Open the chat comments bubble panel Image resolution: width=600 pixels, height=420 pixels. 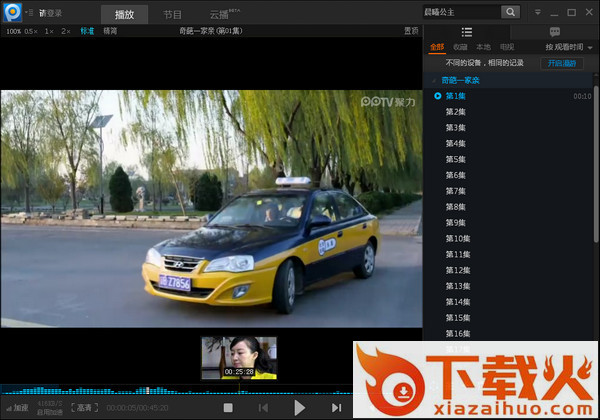coord(554,32)
